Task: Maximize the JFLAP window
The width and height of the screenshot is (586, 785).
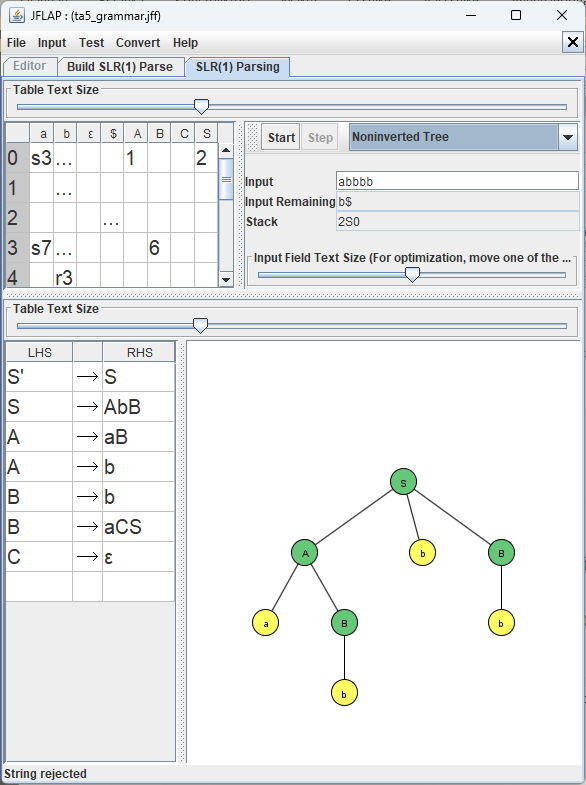Action: point(516,16)
